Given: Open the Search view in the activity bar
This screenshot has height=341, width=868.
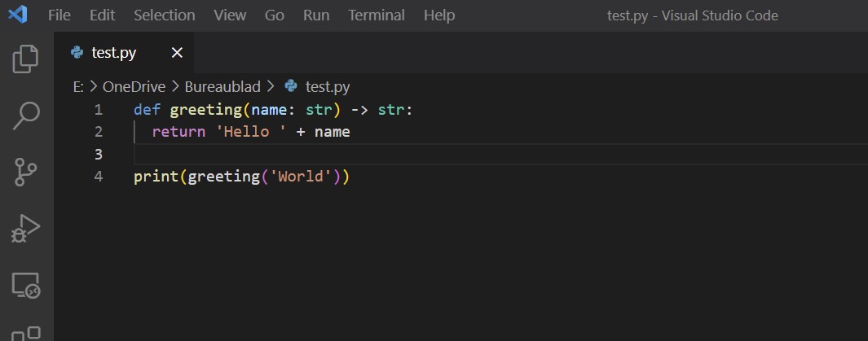Looking at the screenshot, I should 26,116.
